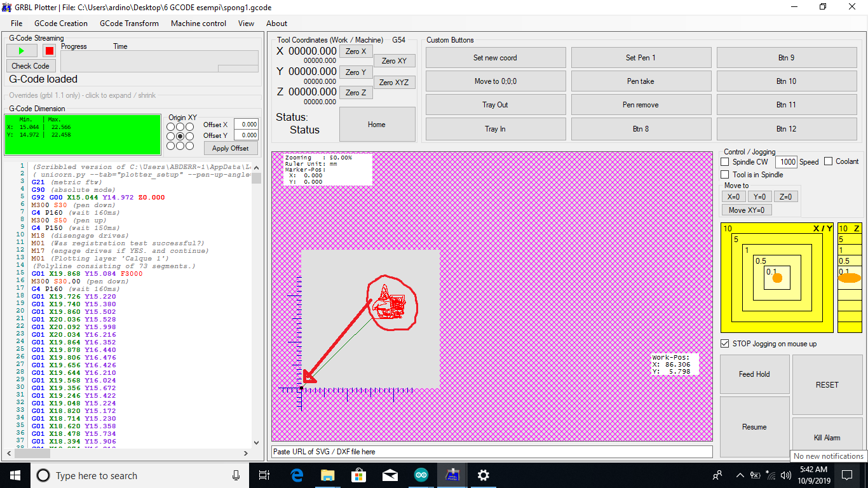Open the Arduino IDE taskbar icon
Image resolution: width=868 pixels, height=488 pixels.
coord(421,475)
